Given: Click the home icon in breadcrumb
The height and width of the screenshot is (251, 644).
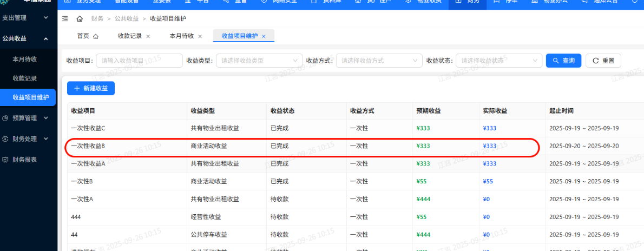Looking at the screenshot, I should pyautogui.click(x=80, y=18).
